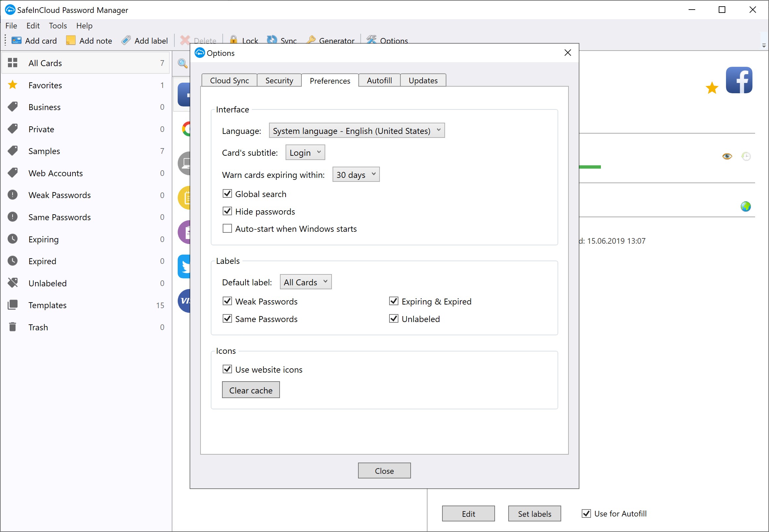Click the Add label tag icon

point(126,41)
